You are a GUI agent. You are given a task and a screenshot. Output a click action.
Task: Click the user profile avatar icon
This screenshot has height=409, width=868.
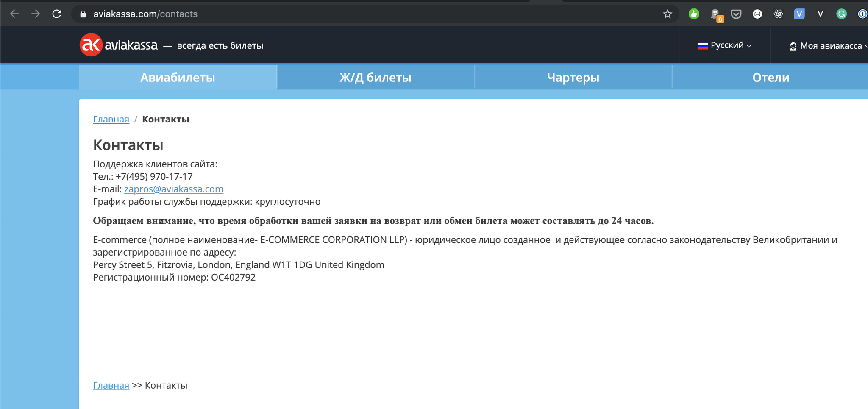793,46
